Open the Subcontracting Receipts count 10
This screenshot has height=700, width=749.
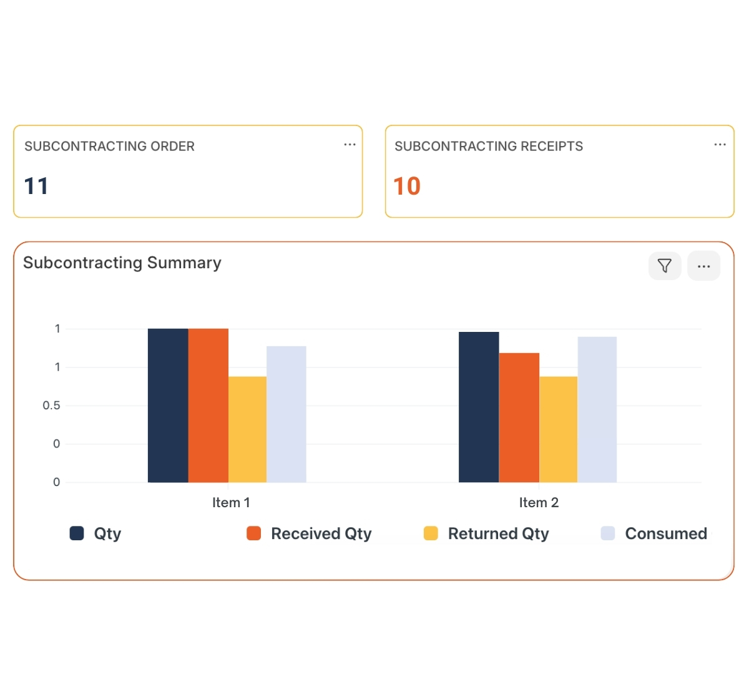click(407, 186)
